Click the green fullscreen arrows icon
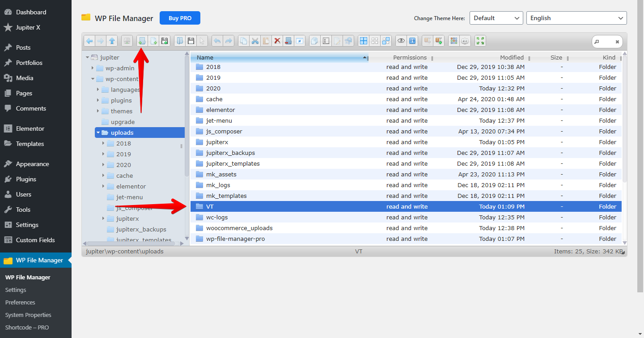 pyautogui.click(x=480, y=41)
